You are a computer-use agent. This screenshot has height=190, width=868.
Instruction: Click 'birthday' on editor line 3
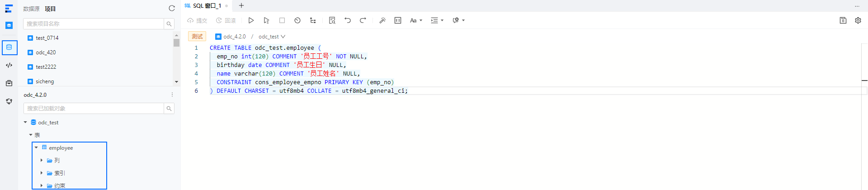tap(231, 65)
